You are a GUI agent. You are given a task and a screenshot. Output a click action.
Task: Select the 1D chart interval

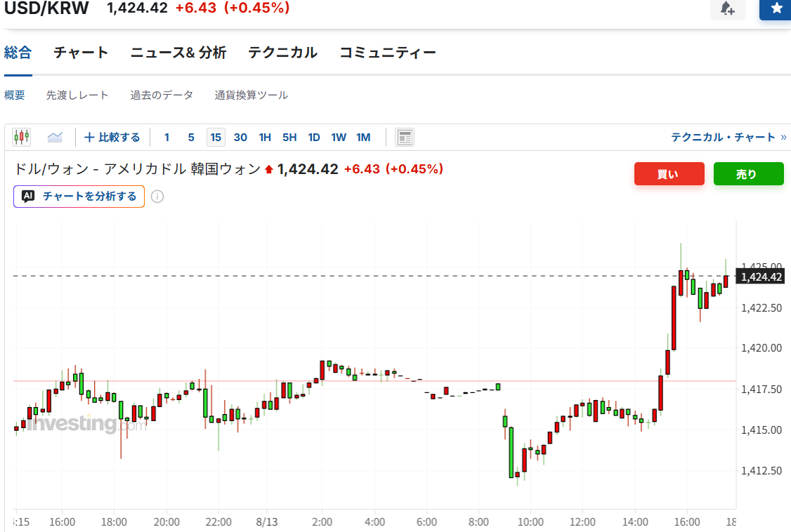point(314,137)
